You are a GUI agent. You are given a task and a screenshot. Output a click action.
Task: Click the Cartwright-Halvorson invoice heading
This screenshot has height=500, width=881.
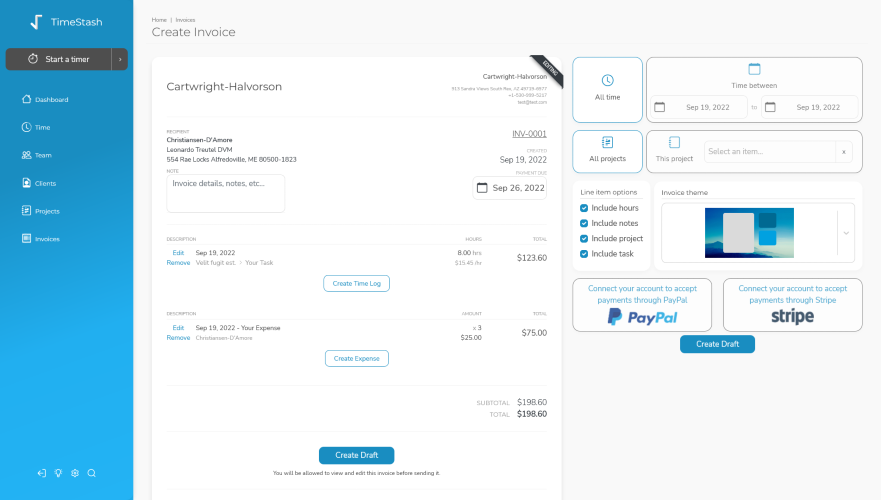coord(224,87)
